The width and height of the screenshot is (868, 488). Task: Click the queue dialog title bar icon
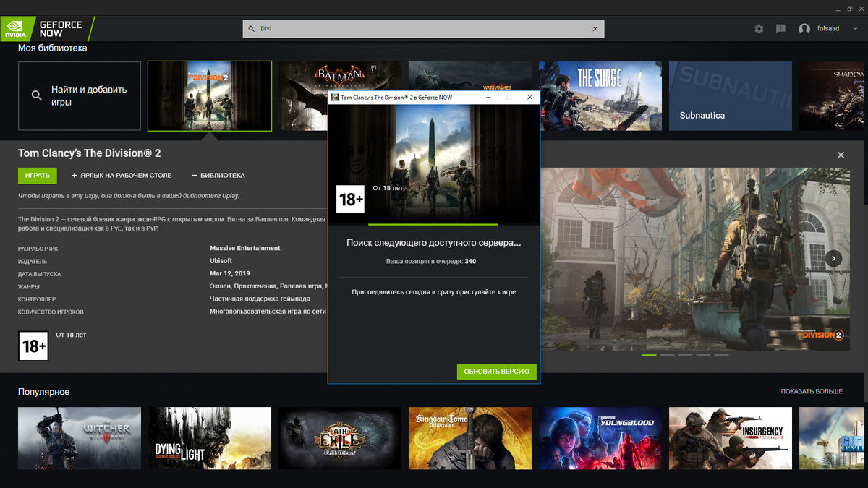[335, 97]
